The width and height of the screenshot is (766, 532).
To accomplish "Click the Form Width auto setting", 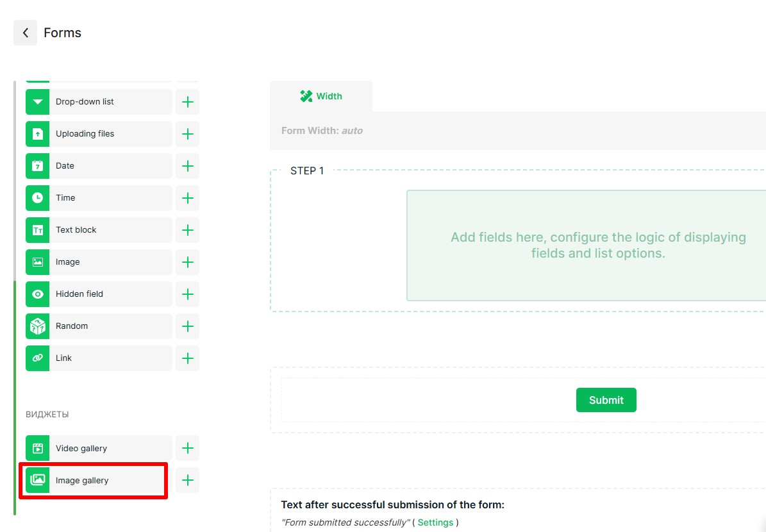I will pyautogui.click(x=322, y=131).
